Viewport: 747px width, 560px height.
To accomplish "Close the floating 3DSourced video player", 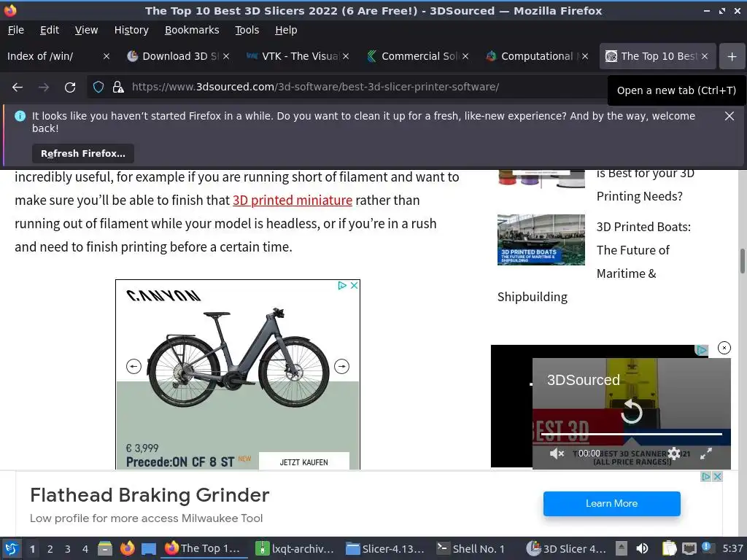I will pos(724,348).
